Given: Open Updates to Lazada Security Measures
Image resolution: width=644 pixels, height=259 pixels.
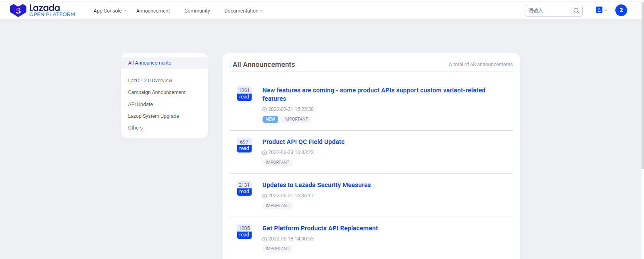Looking at the screenshot, I should pos(316,185).
